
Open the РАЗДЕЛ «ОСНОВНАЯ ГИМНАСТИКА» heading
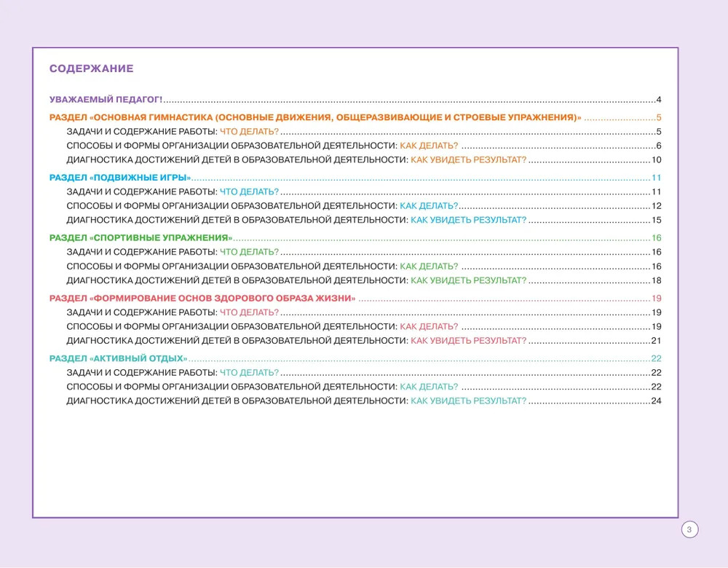click(x=355, y=117)
